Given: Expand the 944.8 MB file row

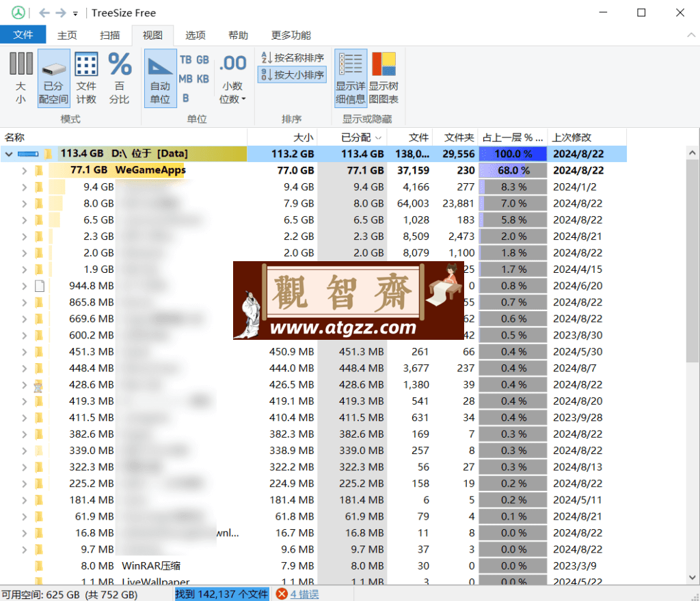Looking at the screenshot, I should [x=24, y=286].
